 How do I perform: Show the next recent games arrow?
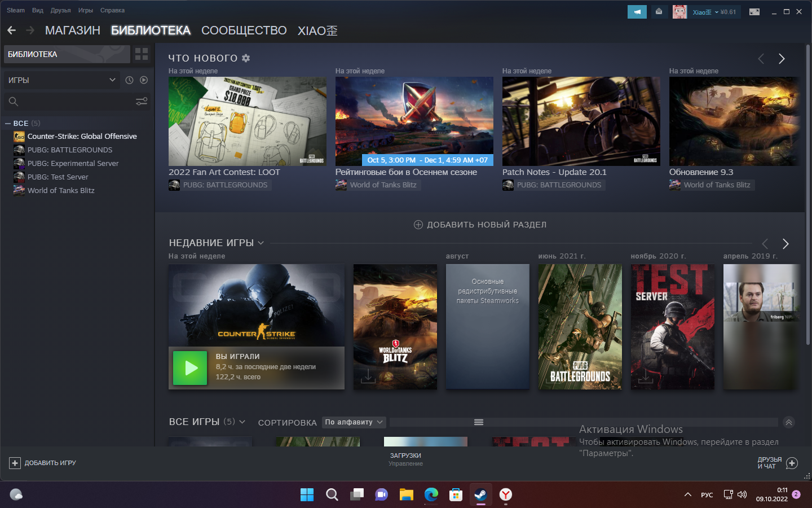tap(785, 244)
